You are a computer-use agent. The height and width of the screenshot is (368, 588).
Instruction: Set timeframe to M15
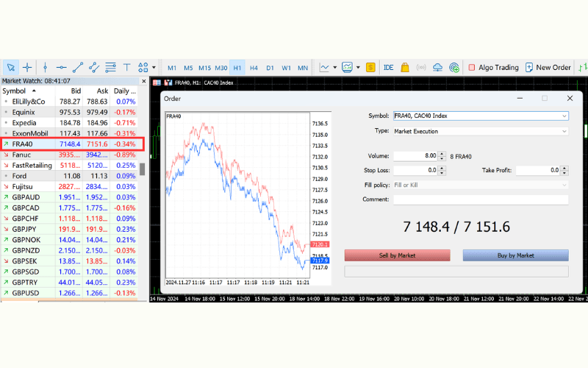pyautogui.click(x=204, y=67)
